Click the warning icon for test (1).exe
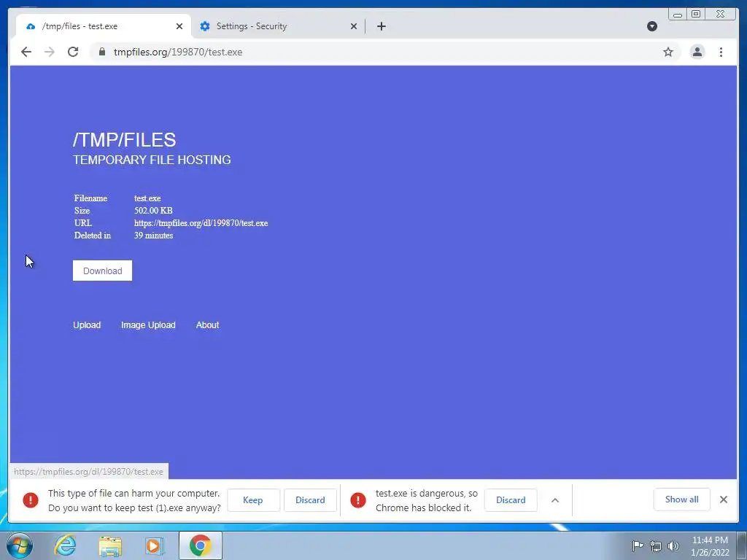 [x=31, y=500]
